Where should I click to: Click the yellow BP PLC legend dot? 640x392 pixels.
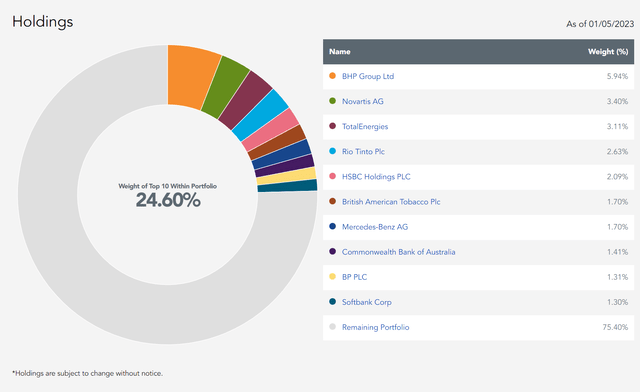[332, 276]
